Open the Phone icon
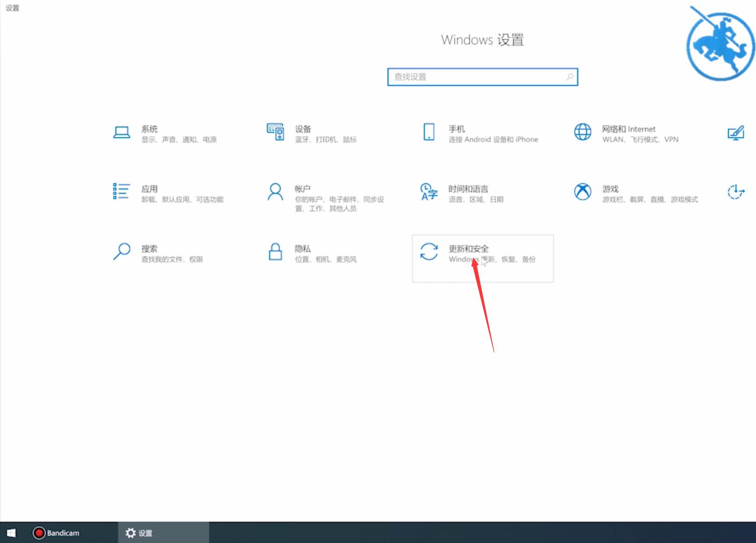756x543 pixels. click(x=429, y=132)
